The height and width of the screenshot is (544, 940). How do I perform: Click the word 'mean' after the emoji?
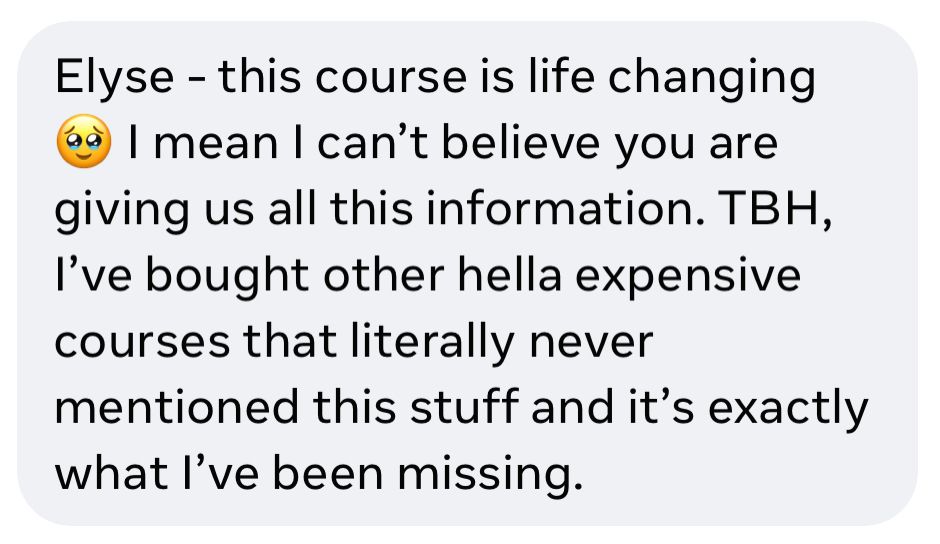pos(216,146)
